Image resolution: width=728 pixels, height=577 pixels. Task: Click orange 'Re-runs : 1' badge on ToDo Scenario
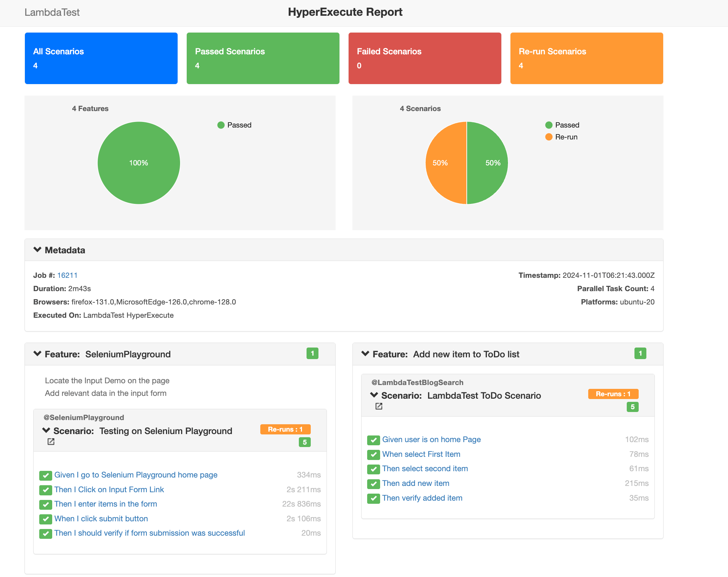613,394
